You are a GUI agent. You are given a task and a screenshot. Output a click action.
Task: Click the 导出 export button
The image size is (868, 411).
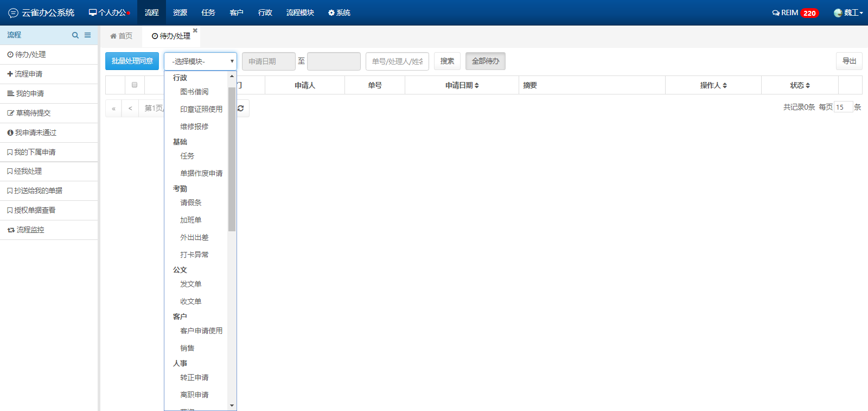(x=849, y=61)
